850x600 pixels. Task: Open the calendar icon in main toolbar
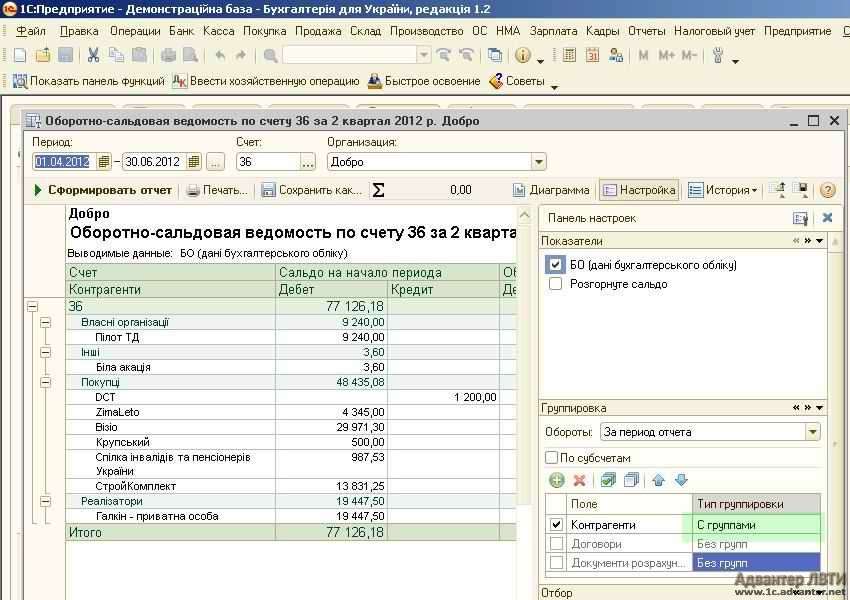coord(592,55)
